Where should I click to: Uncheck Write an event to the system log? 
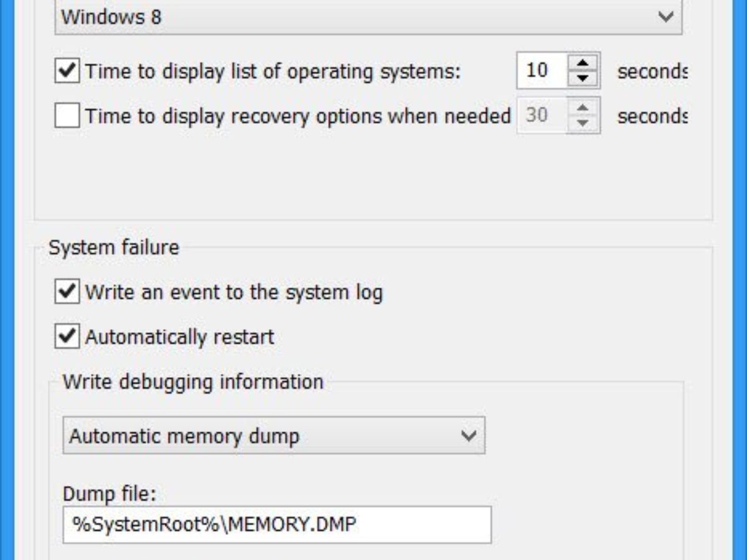coord(67,291)
